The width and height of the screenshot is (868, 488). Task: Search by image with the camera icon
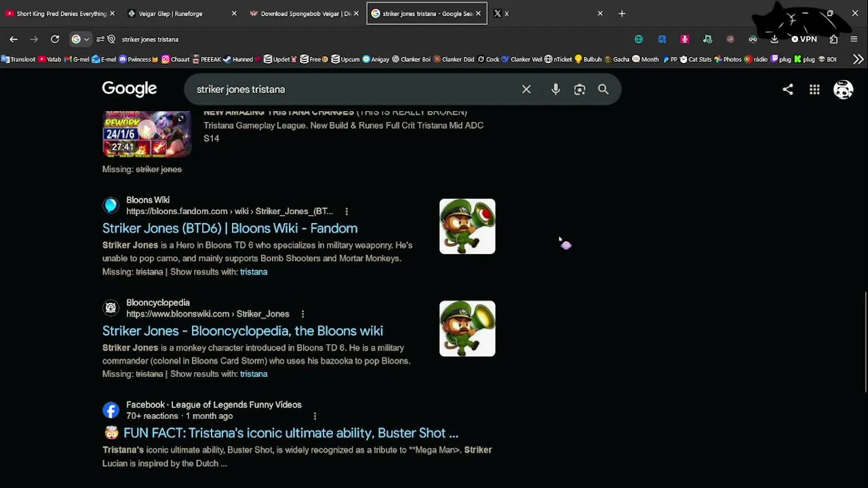[579, 89]
